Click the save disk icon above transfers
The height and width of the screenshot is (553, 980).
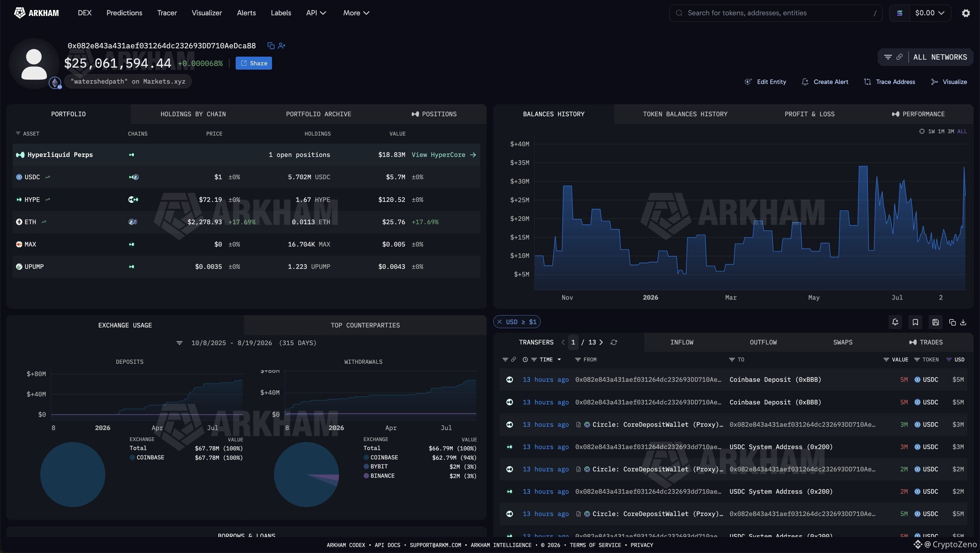pyautogui.click(x=935, y=322)
